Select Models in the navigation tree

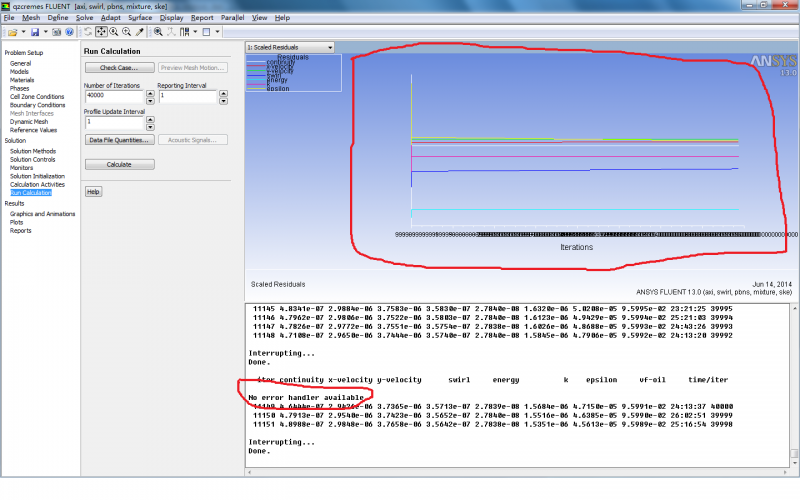(x=19, y=71)
